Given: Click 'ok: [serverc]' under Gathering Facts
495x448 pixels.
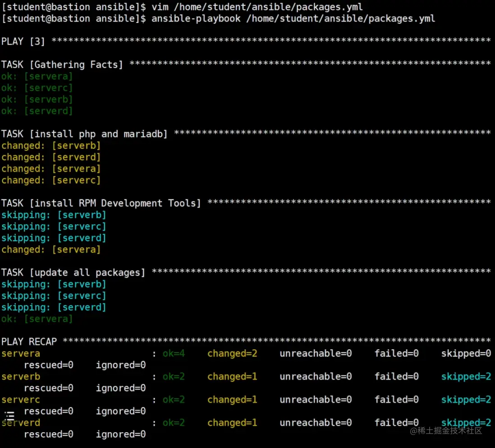Looking at the screenshot, I should pos(37,88).
